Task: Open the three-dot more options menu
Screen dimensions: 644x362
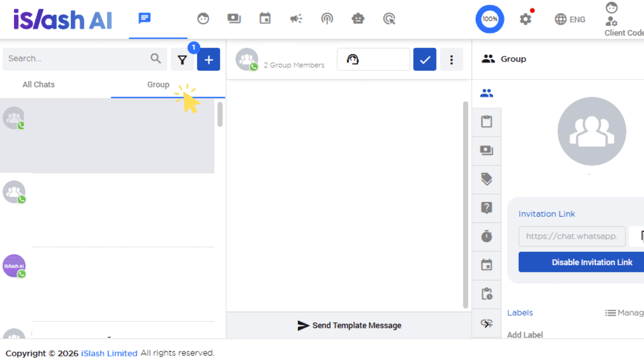Action: pos(451,60)
